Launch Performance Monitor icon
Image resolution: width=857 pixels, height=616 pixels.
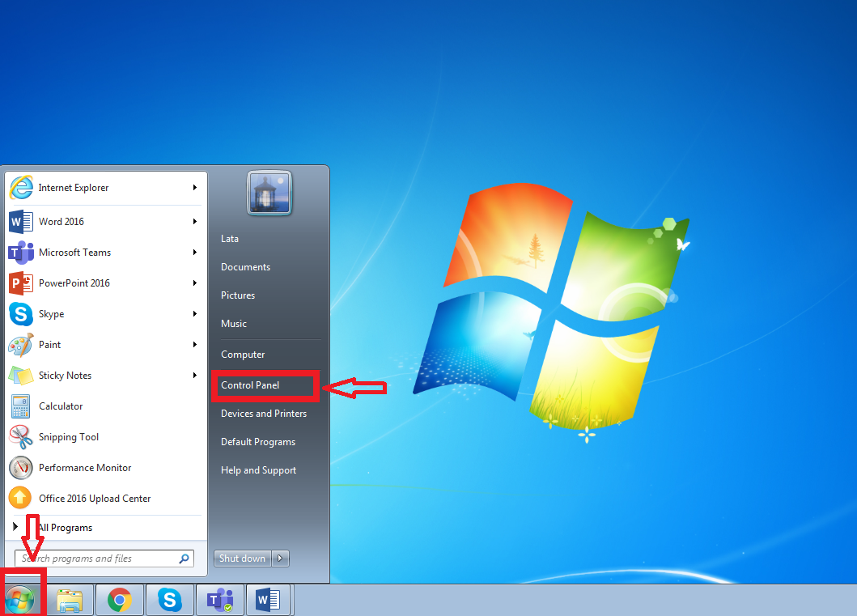pos(21,468)
